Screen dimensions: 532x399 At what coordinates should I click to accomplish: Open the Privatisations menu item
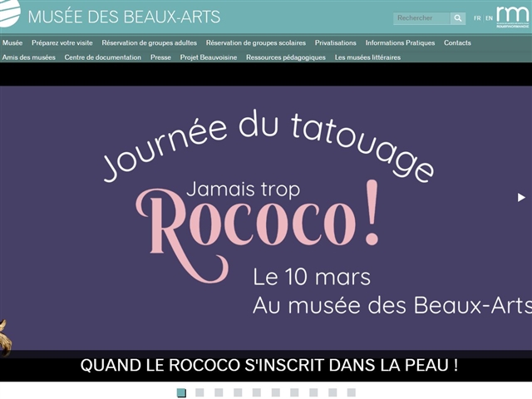click(336, 42)
